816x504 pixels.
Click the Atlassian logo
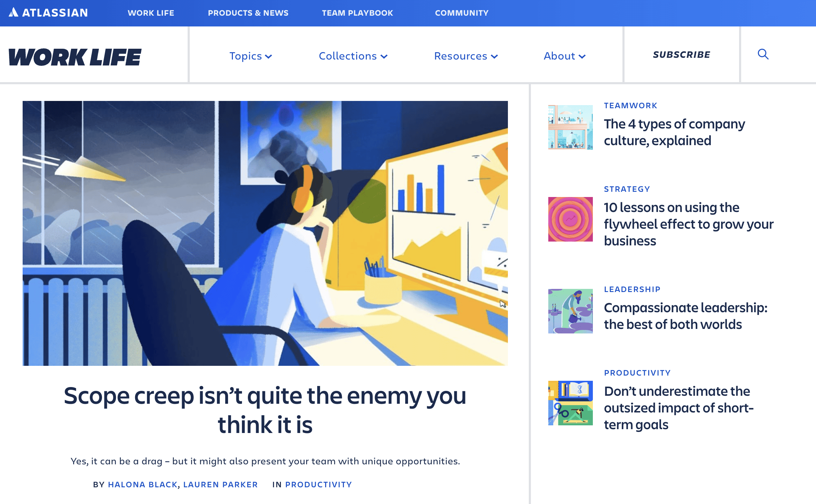48,13
